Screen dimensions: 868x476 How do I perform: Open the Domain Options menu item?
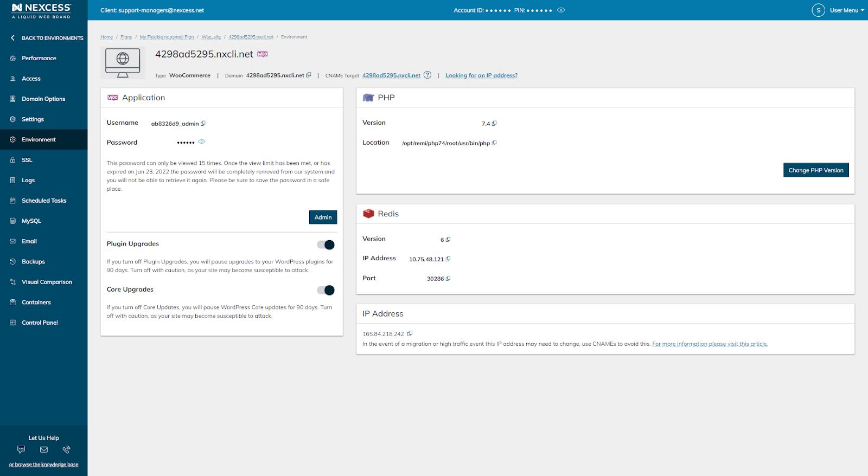coord(43,99)
